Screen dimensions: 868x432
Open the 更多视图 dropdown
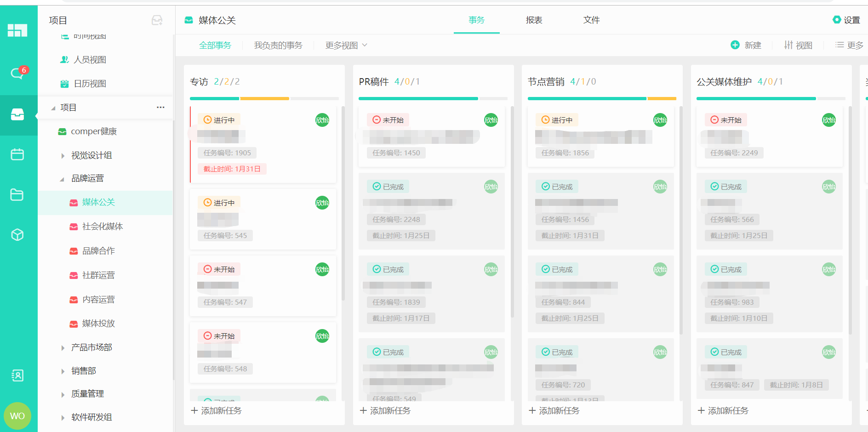[x=346, y=45]
